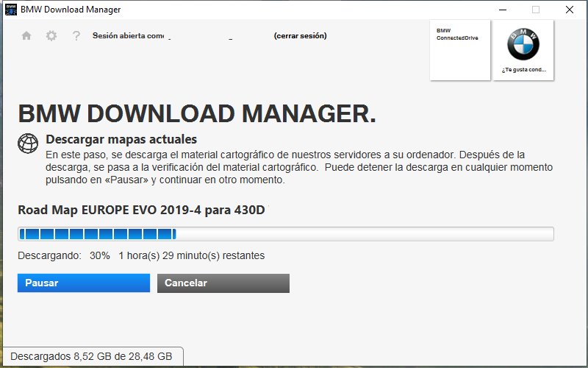Click the 1 hora(s) 29 minuto(s) restantes text

192,255
